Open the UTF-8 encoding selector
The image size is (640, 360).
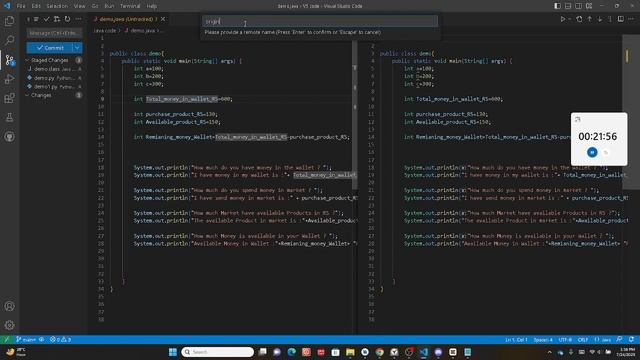565,340
